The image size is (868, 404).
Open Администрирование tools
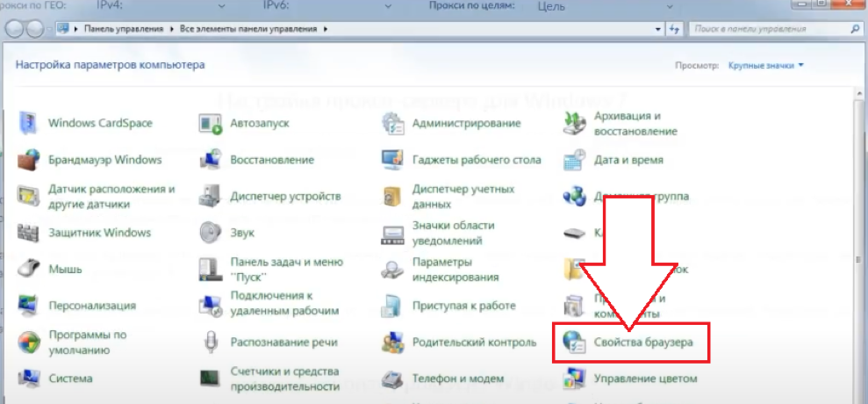coord(451,122)
